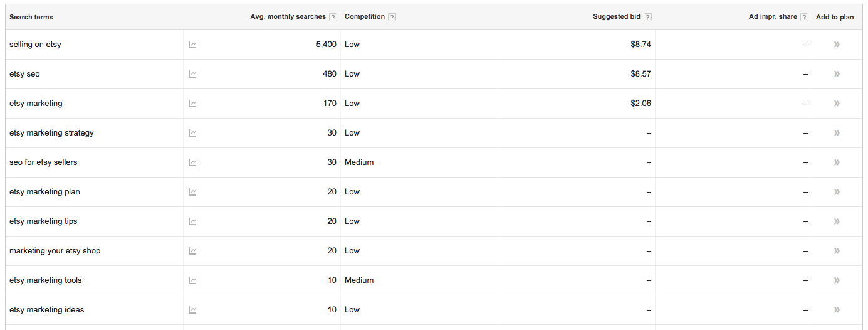
Task: Add etsy marketing to plan arrow
Action: coord(837,104)
